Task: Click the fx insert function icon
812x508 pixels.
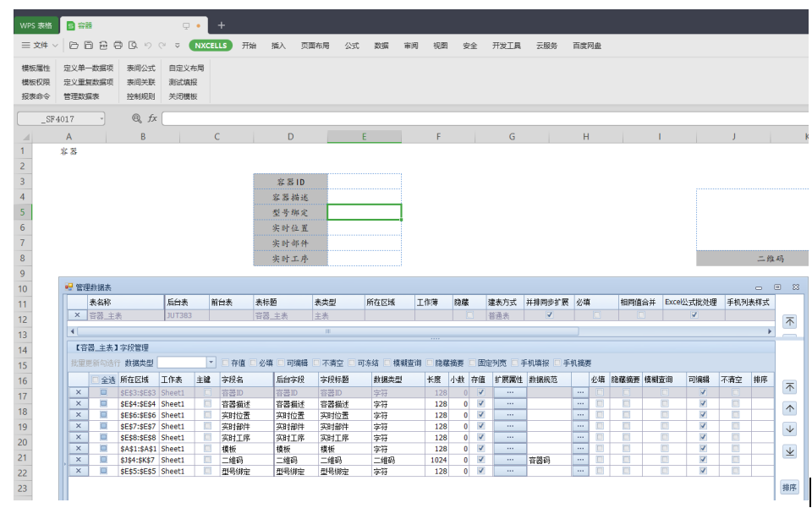Action: [152, 119]
